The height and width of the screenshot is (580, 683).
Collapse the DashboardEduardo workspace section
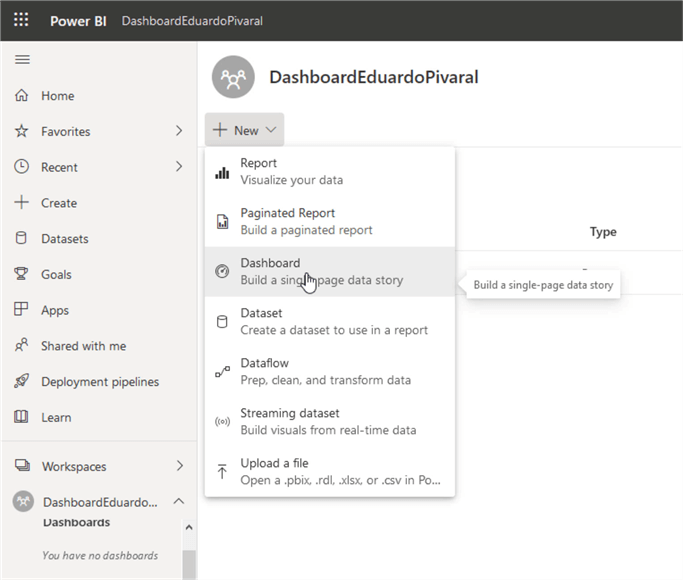pos(179,502)
